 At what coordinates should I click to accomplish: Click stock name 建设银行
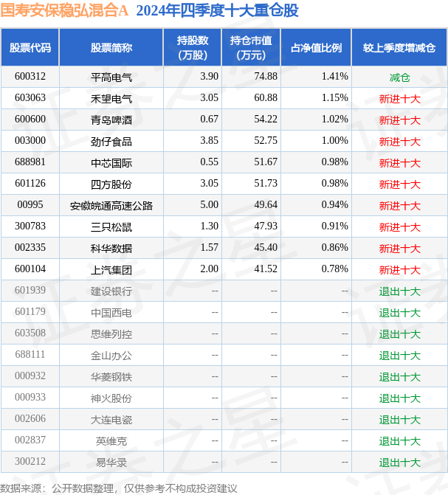click(111, 291)
